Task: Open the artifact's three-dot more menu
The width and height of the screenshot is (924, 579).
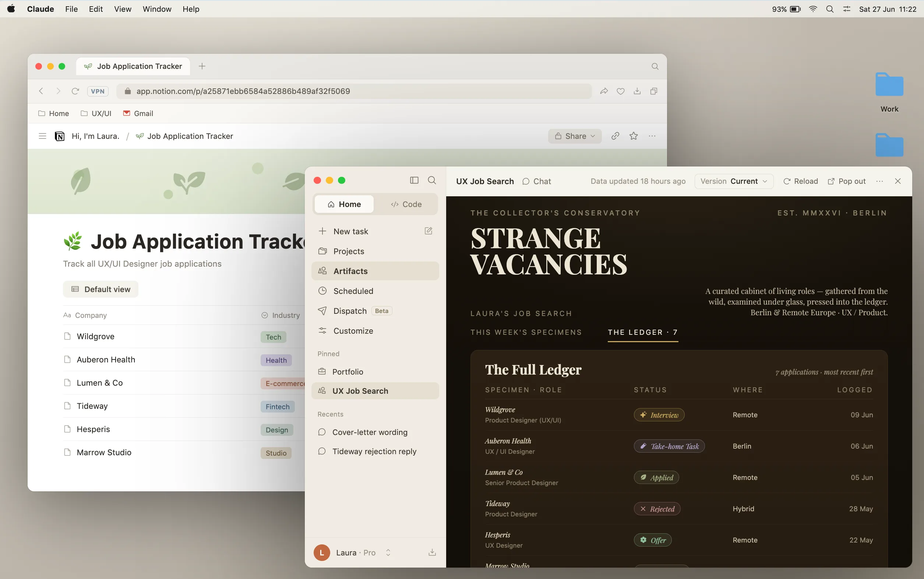Action: [879, 181]
